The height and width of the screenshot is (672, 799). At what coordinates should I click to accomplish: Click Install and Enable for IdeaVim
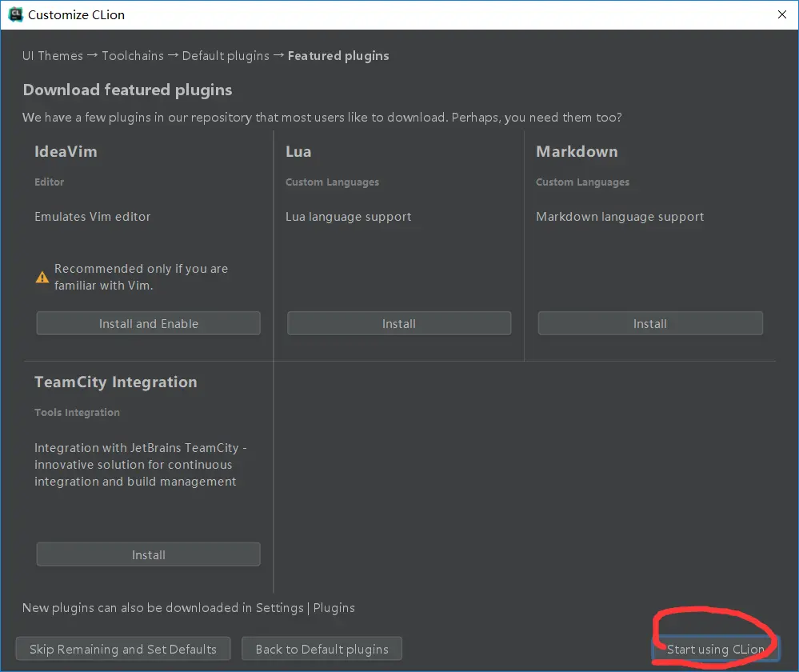pos(148,324)
